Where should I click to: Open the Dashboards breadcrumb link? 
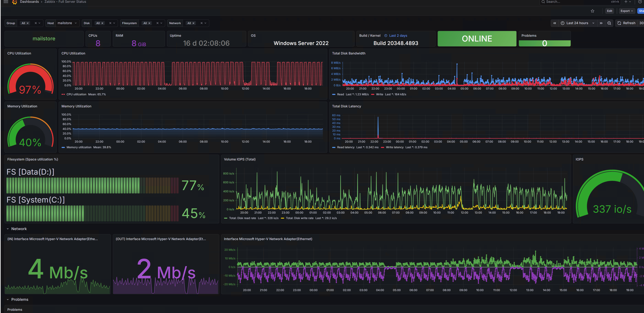tap(29, 2)
